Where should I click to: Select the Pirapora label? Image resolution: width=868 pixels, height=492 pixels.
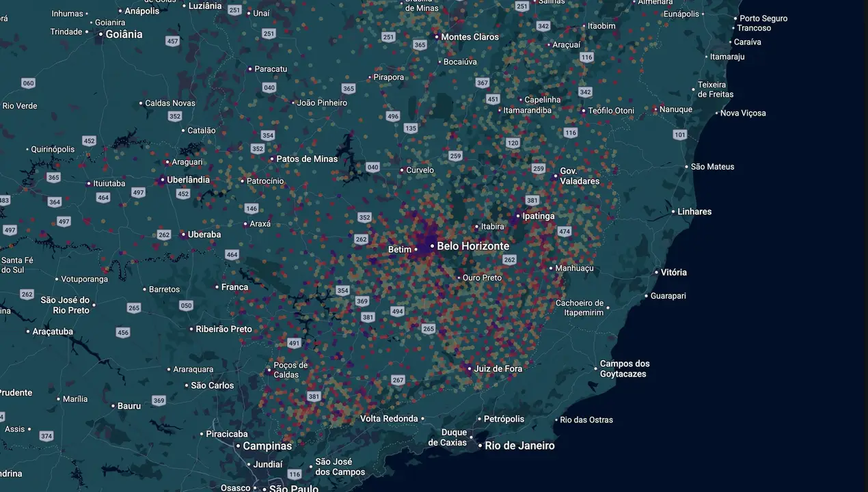(x=388, y=77)
